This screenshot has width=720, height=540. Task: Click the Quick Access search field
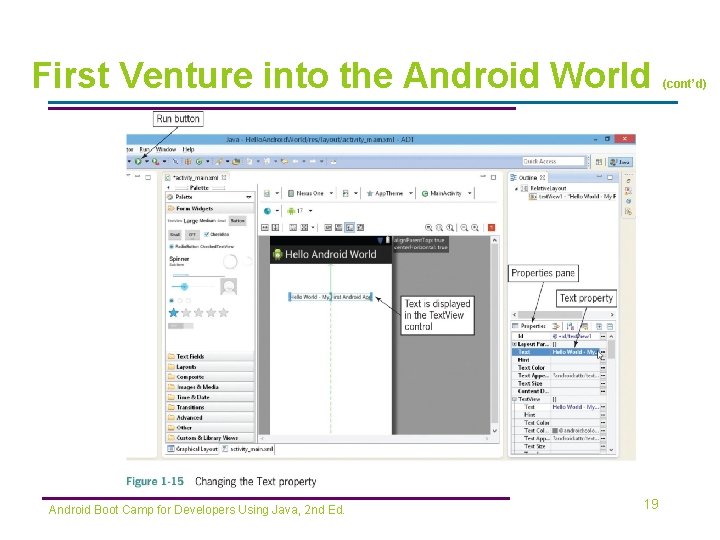[x=554, y=162]
